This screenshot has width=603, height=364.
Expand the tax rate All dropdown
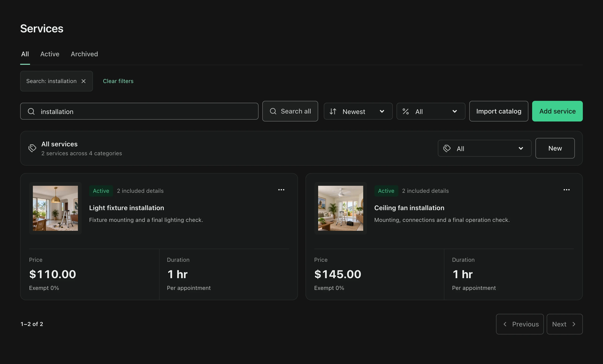click(x=431, y=111)
